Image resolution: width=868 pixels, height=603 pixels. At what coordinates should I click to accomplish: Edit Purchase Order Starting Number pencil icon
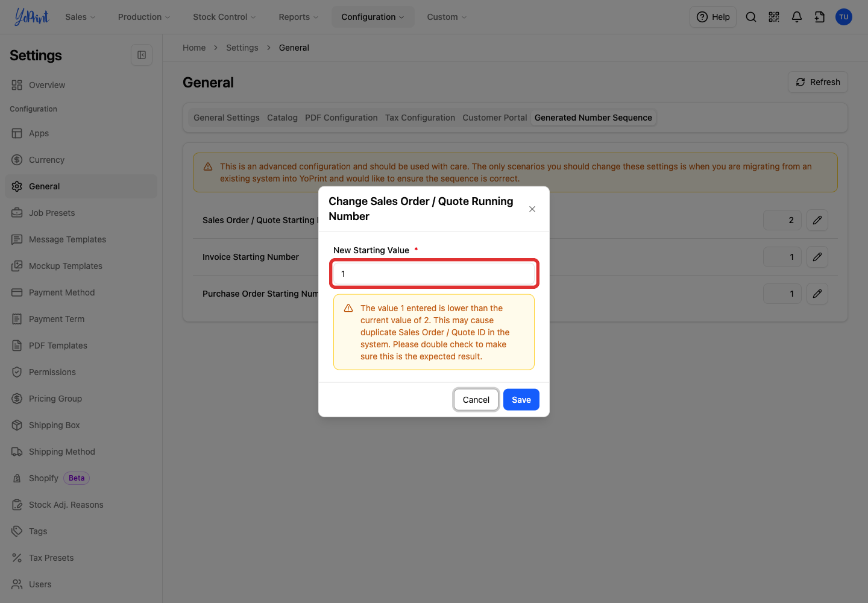coord(817,294)
